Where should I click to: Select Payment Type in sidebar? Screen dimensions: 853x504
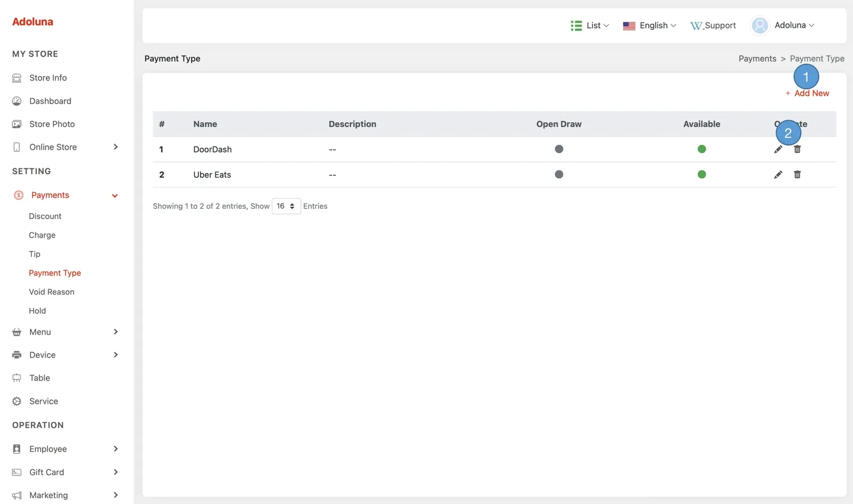55,273
